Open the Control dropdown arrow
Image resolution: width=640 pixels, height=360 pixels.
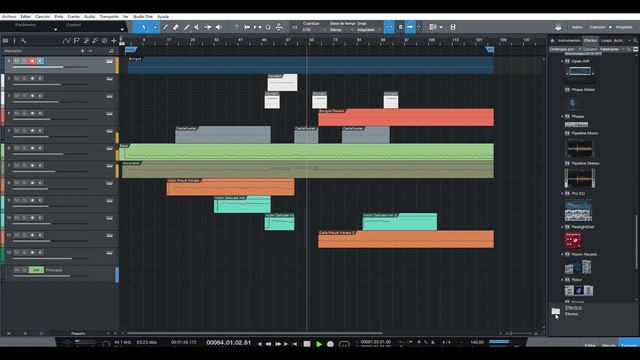122,29
